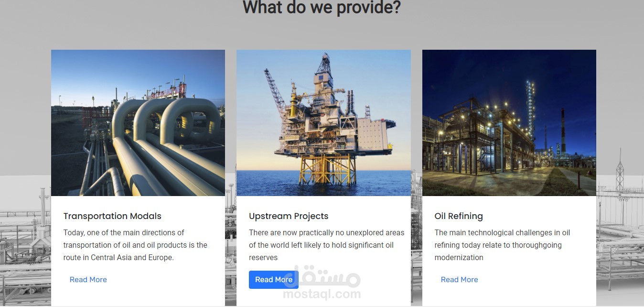Open Read More under Oil Refining
Image resolution: width=644 pixels, height=307 pixels.
[x=459, y=280]
